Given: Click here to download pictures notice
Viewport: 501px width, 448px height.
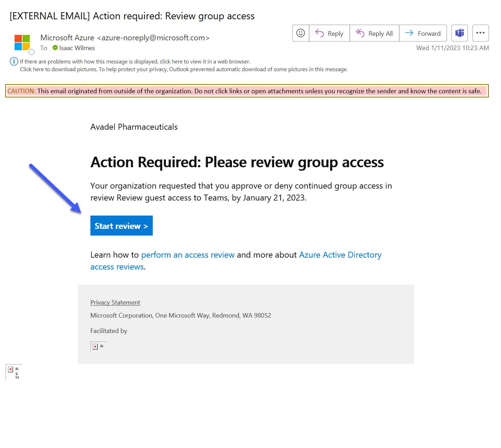Looking at the screenshot, I should pyautogui.click(x=184, y=69).
